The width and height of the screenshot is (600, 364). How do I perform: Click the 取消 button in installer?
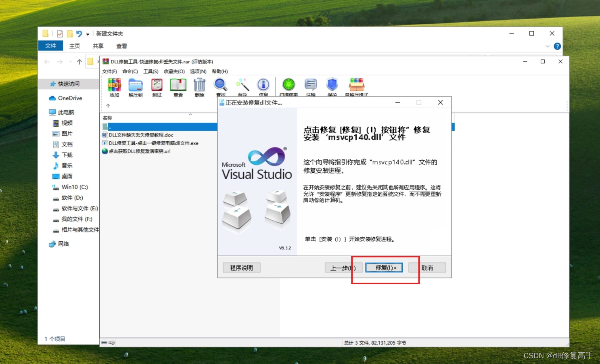(x=427, y=268)
